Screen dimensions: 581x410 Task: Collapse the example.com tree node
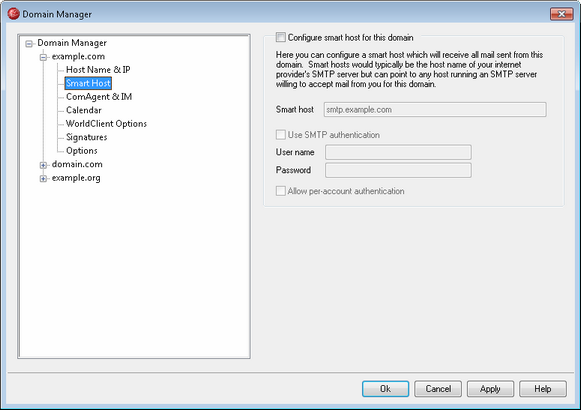(43, 57)
